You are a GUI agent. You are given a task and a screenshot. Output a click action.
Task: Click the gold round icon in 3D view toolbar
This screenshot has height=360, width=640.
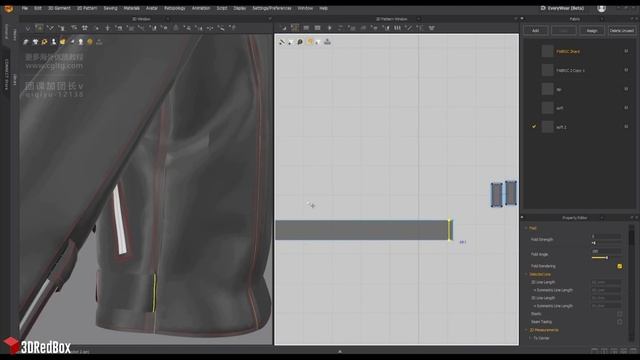[90, 42]
